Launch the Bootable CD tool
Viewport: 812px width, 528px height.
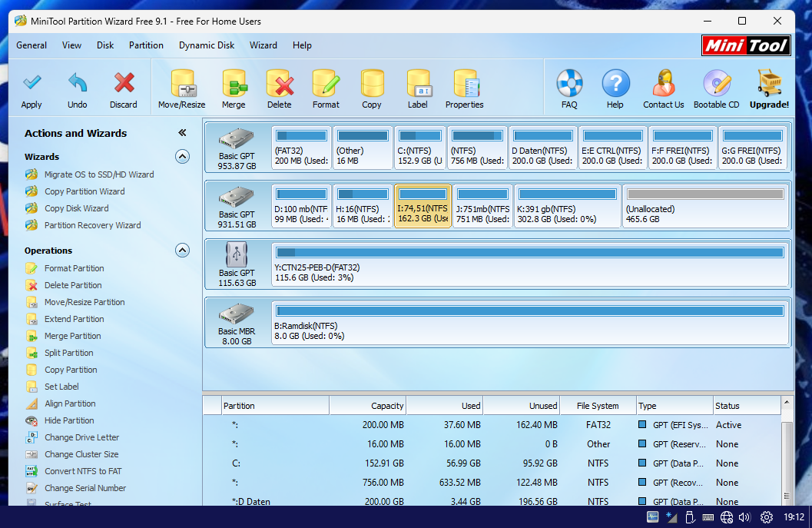[717, 83]
